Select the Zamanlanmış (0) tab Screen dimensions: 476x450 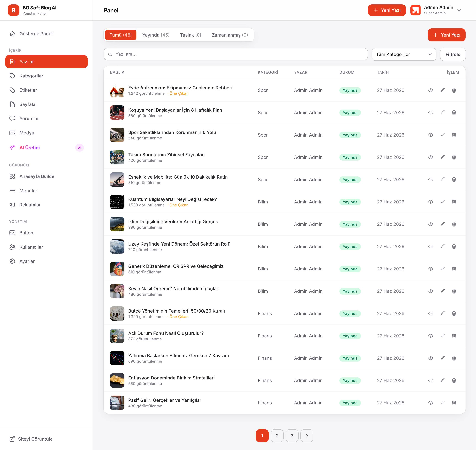point(230,35)
